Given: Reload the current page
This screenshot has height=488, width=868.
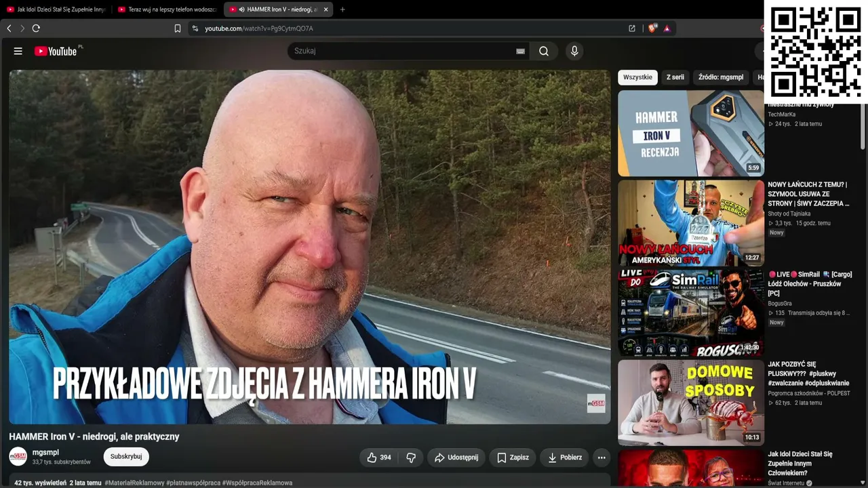Looking at the screenshot, I should [36, 28].
